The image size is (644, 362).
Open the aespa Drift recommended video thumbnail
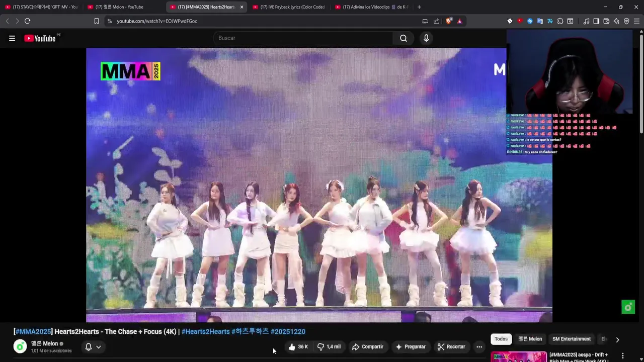519,356
